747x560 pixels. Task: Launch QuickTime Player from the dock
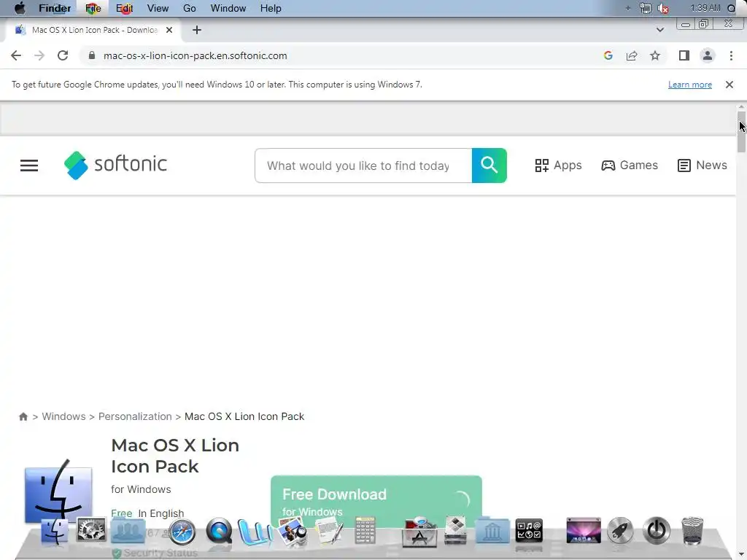click(x=219, y=532)
